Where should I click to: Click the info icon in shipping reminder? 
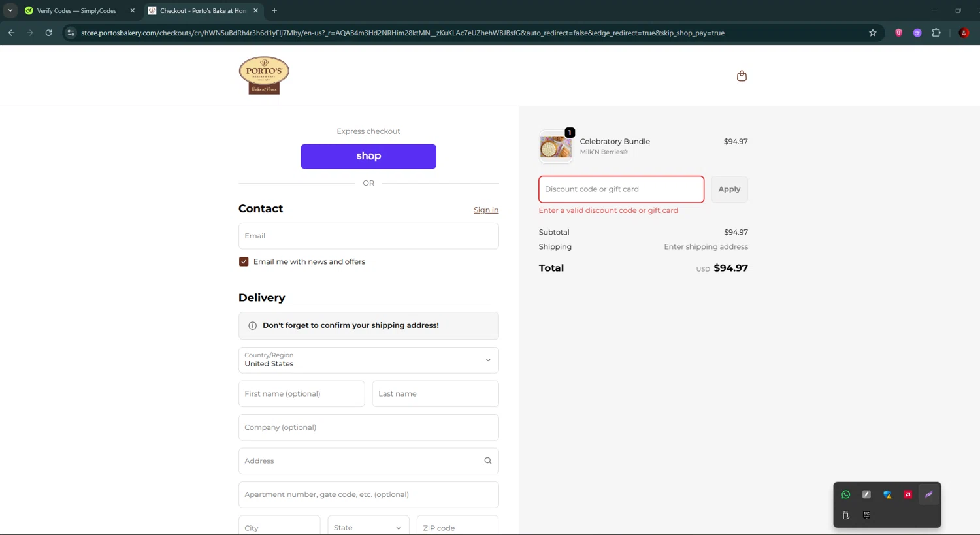tap(252, 325)
